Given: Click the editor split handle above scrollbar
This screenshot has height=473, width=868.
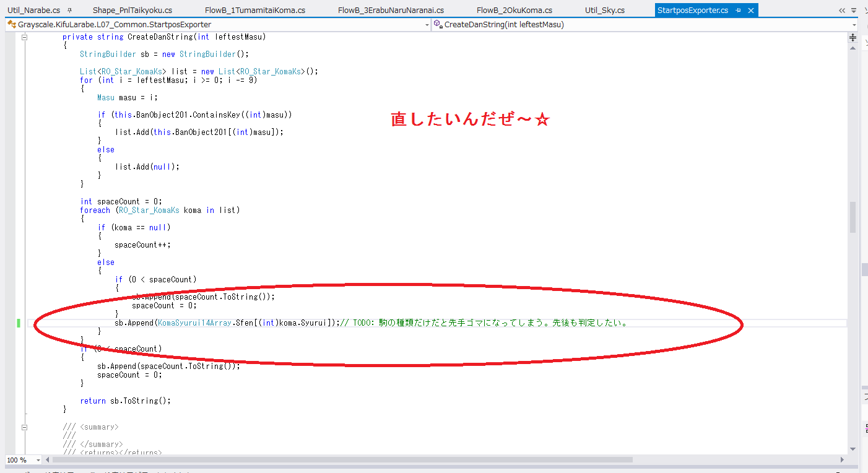Looking at the screenshot, I should [x=853, y=37].
